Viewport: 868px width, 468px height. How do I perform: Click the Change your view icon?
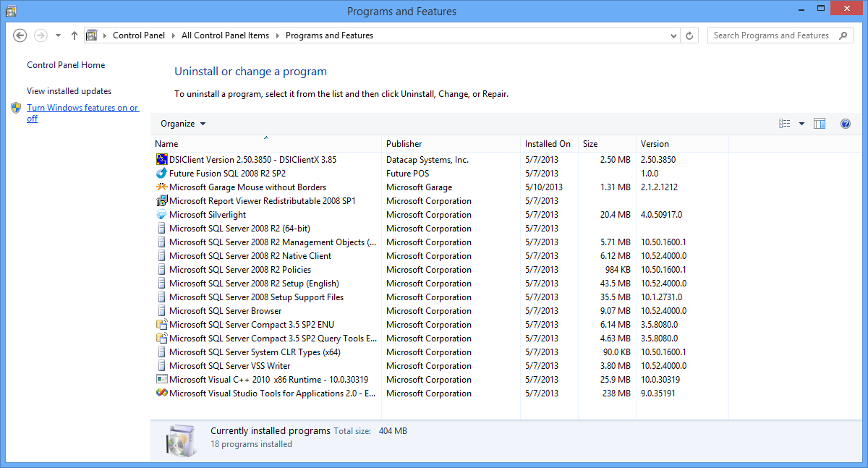785,124
